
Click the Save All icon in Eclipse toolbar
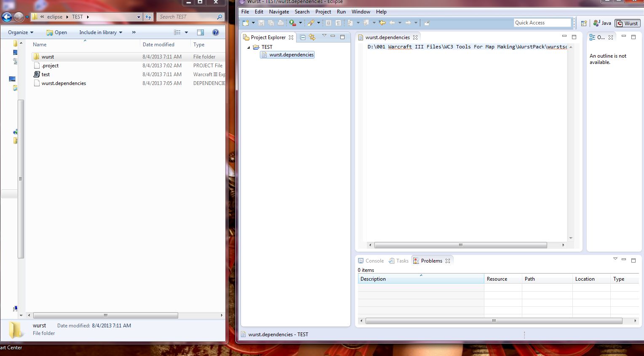tap(271, 23)
